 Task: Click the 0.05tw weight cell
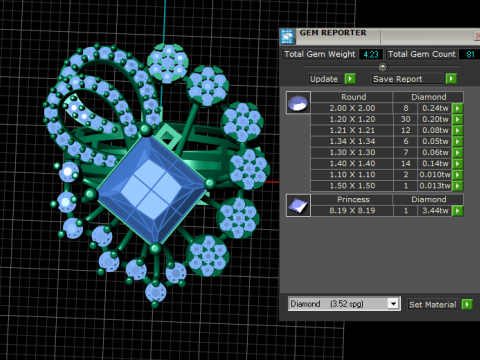435,141
